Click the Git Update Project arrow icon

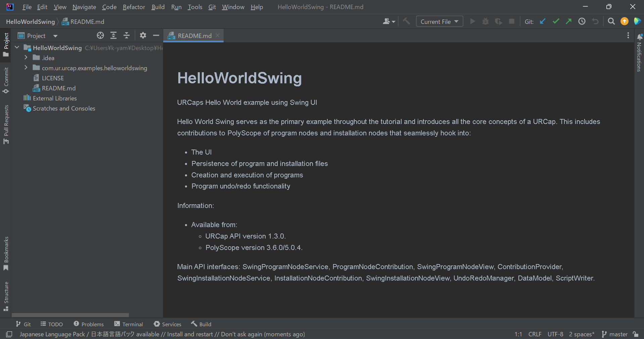tap(543, 22)
